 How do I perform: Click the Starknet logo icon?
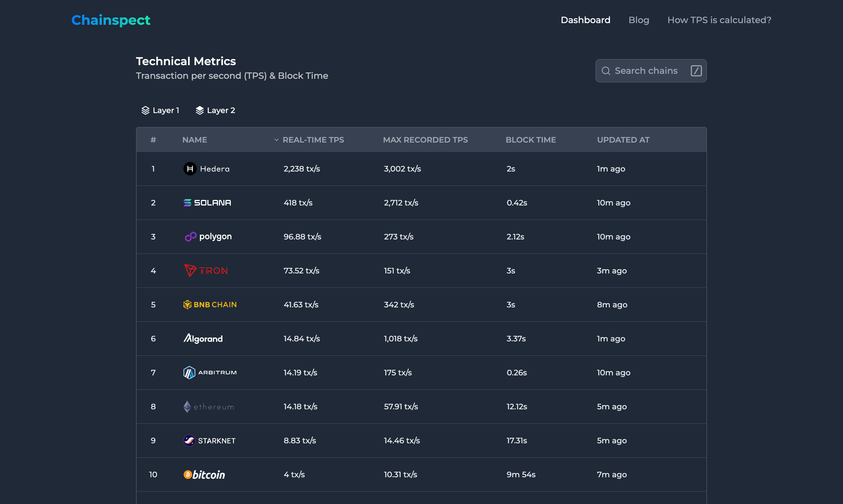[x=189, y=441]
